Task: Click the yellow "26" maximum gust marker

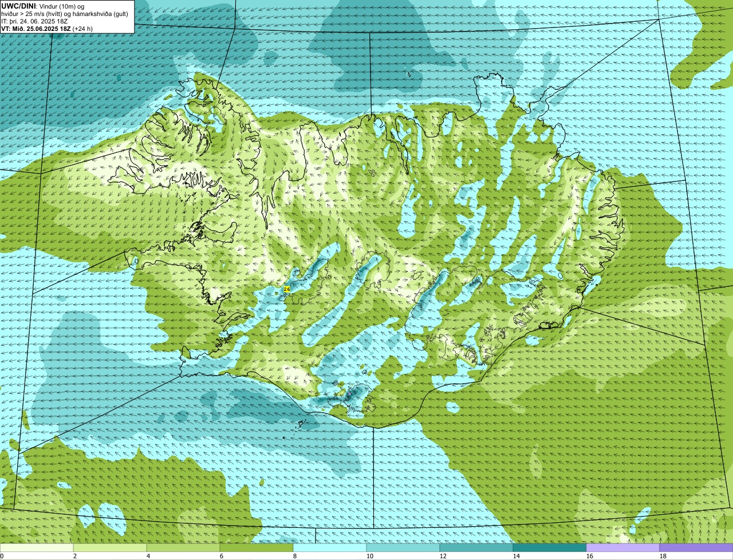Action: pyautogui.click(x=287, y=290)
